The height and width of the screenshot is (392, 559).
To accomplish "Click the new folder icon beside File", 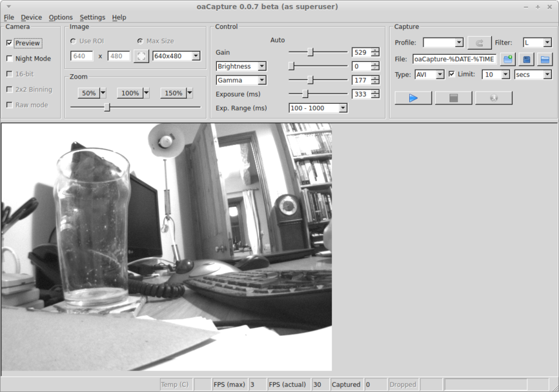I will [508, 59].
